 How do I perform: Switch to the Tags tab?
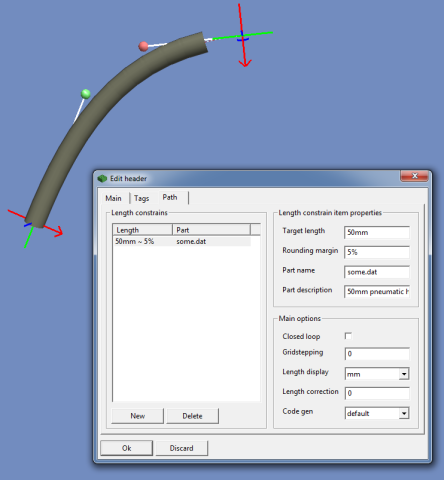pos(141,198)
